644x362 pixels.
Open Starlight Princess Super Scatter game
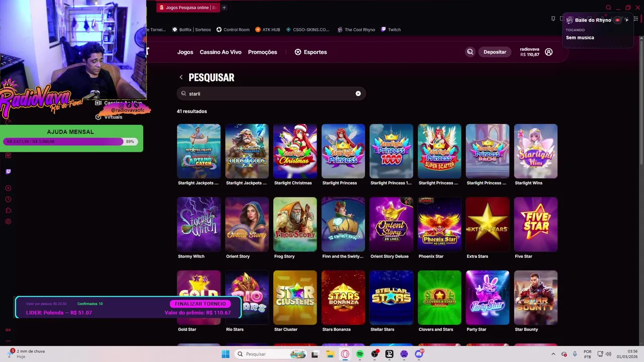pos(439,151)
